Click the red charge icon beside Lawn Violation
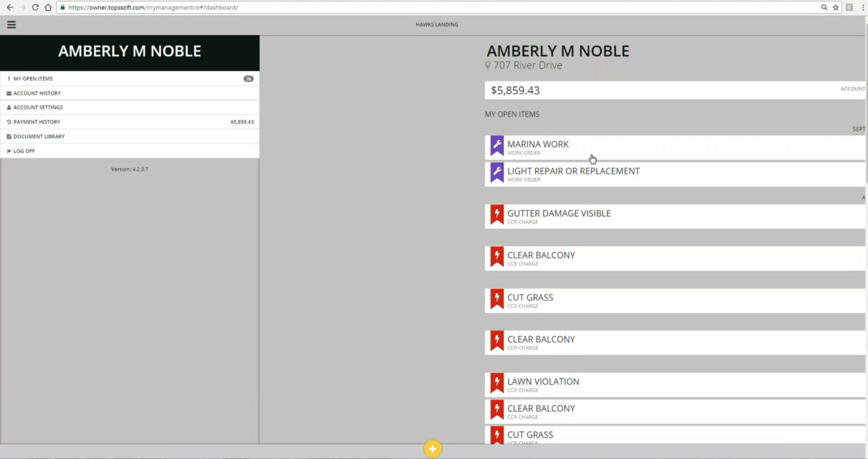The width and height of the screenshot is (868, 459). tap(497, 383)
